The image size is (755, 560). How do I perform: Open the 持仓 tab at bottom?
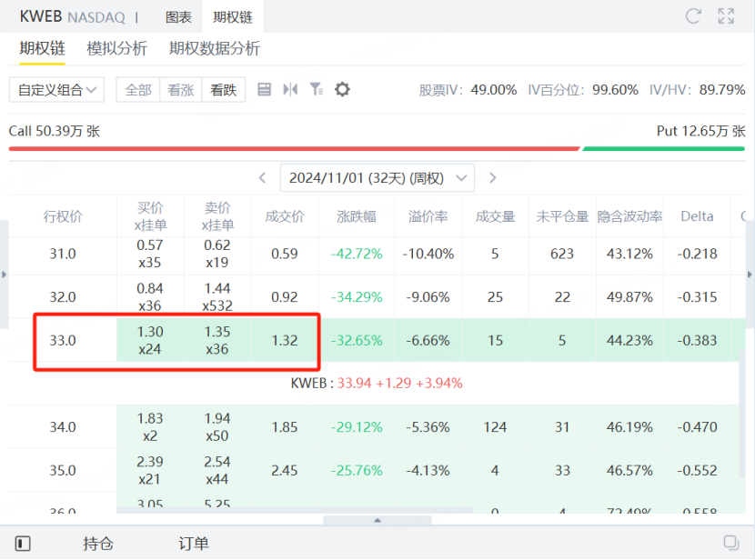98,544
